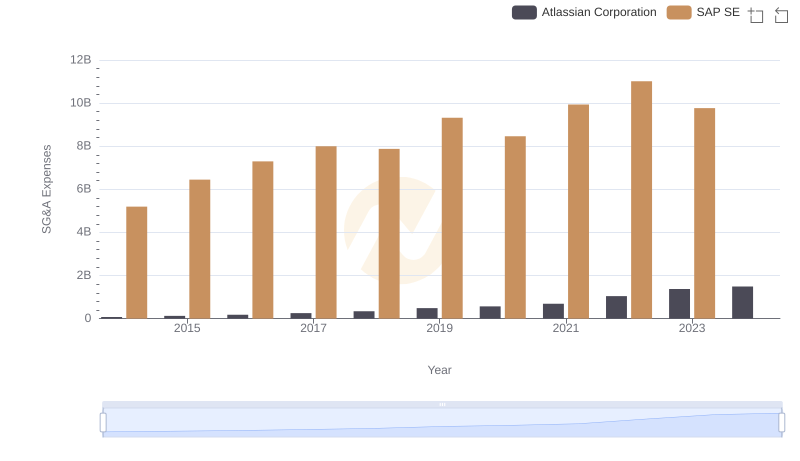Viewport: 800px width, 461px height.
Task: Toggle the SAP SE legend entry
Action: pos(703,12)
